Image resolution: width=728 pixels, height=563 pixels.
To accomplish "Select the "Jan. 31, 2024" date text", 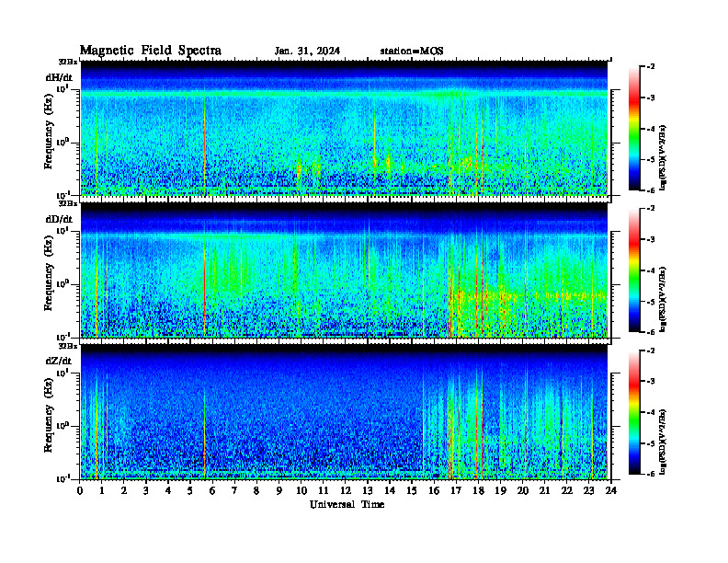I will (x=307, y=52).
